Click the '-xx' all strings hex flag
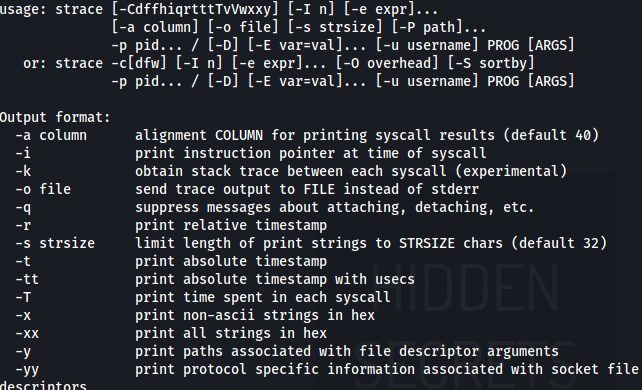Viewport: 642px width, 390px height. click(x=27, y=334)
